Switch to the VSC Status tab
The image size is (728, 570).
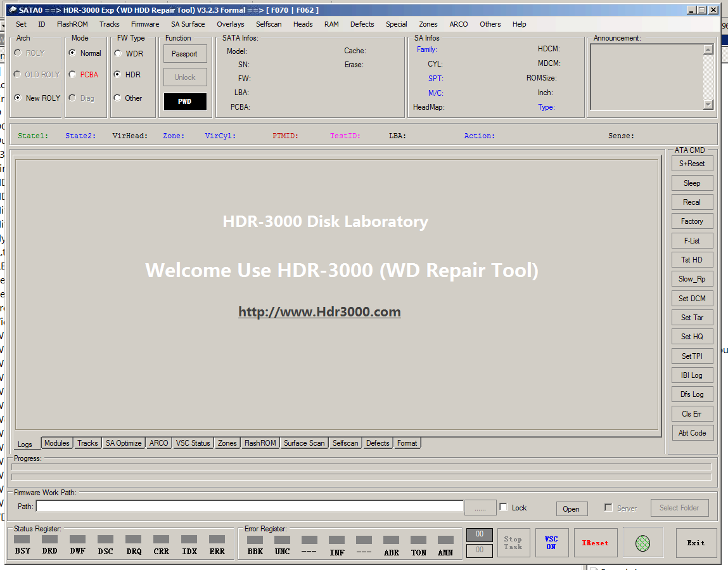click(193, 443)
